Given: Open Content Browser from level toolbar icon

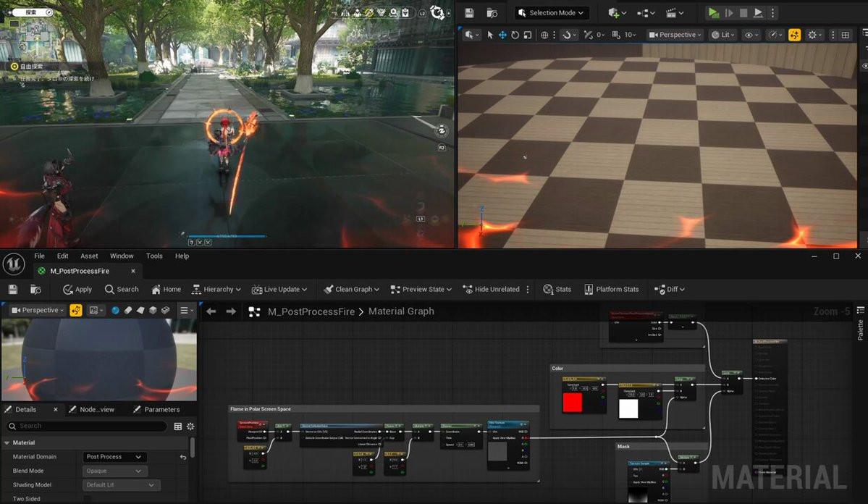Looking at the screenshot, I should [492, 13].
